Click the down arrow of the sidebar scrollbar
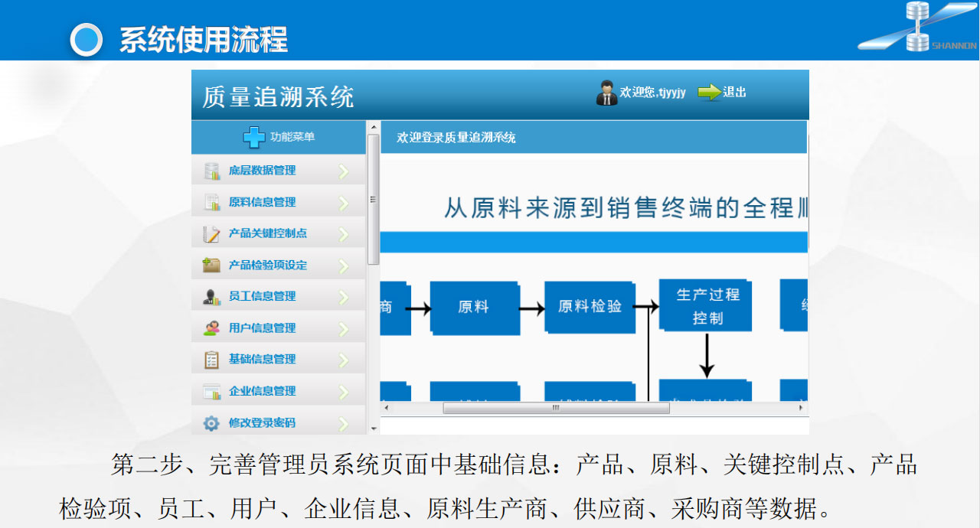980x528 pixels. [374, 429]
